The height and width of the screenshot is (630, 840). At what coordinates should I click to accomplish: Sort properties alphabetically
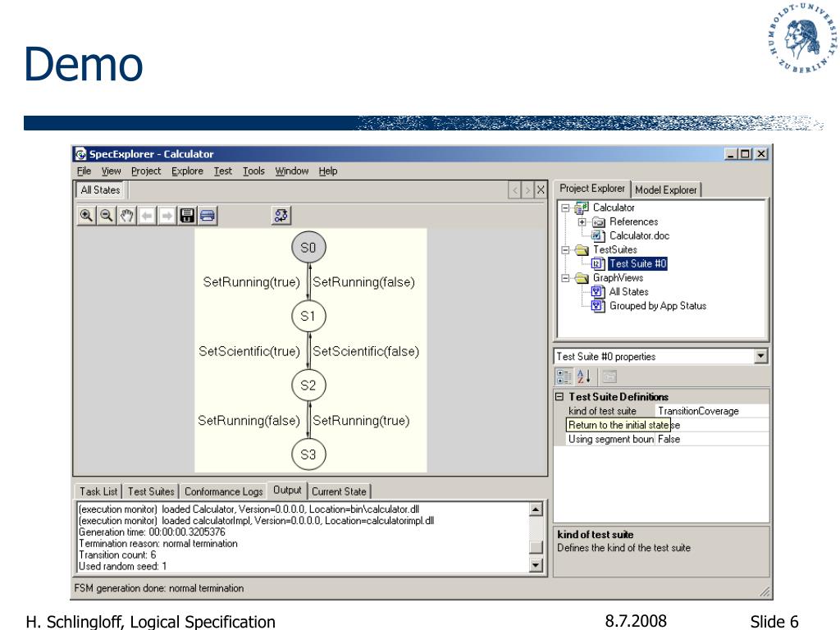(x=584, y=377)
